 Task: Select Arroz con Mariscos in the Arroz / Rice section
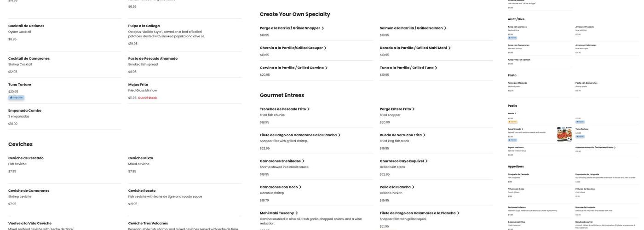pyautogui.click(x=517, y=27)
